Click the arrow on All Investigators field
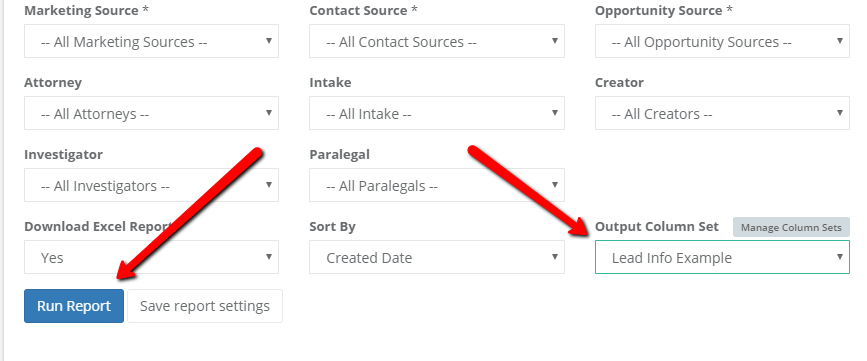This screenshot has height=361, width=867. click(x=269, y=184)
